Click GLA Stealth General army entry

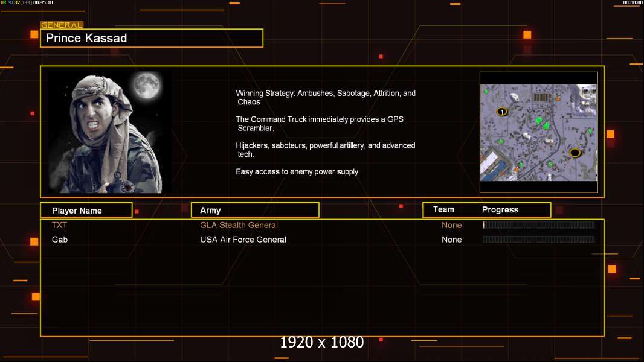pyautogui.click(x=239, y=225)
